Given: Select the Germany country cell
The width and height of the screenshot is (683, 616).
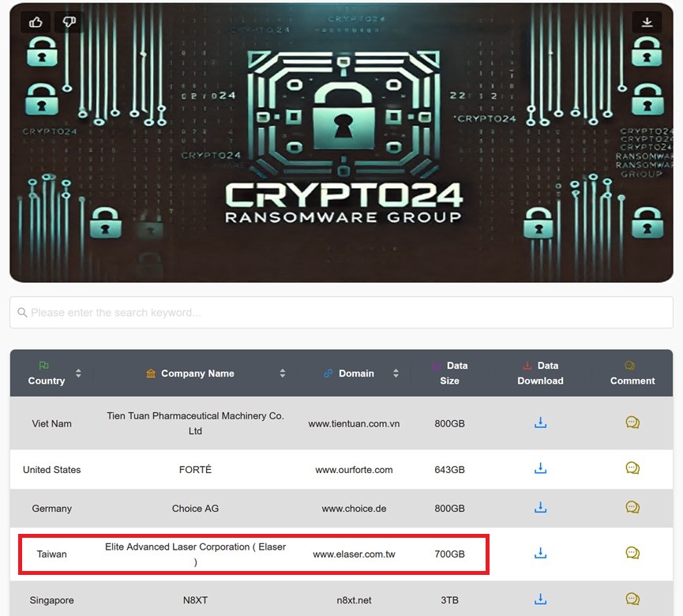Looking at the screenshot, I should pos(51,509).
